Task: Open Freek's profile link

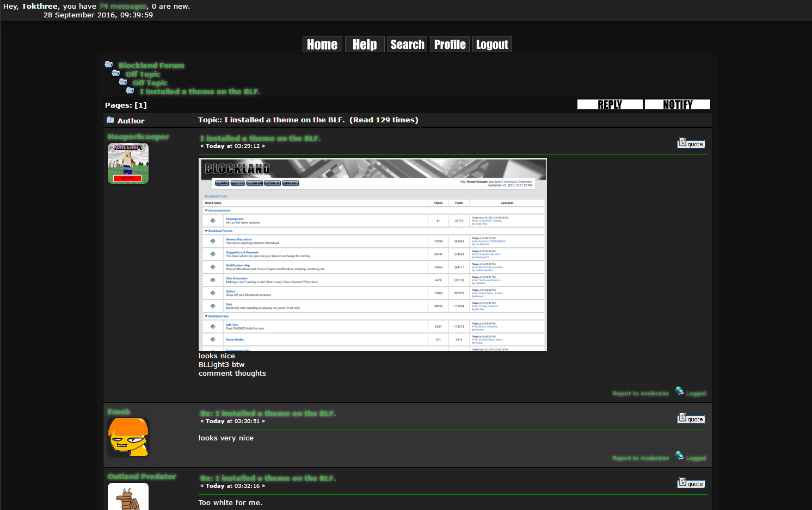Action: click(119, 412)
